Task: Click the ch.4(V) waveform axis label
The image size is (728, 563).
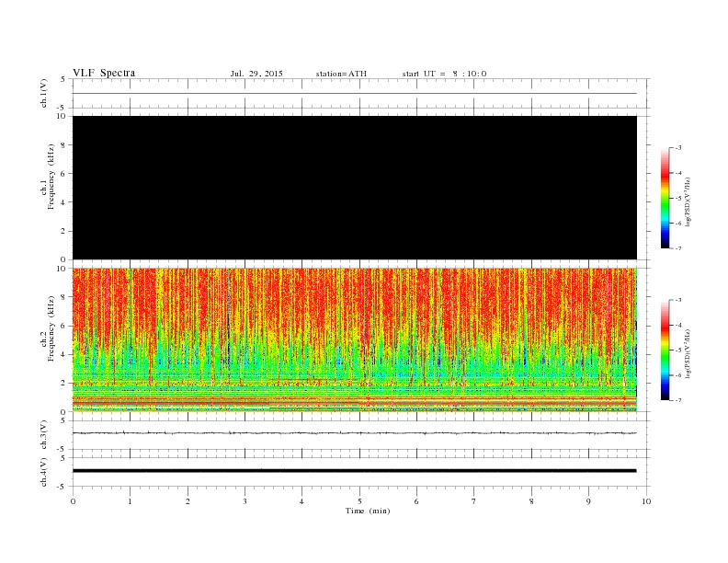Action: click(x=44, y=472)
